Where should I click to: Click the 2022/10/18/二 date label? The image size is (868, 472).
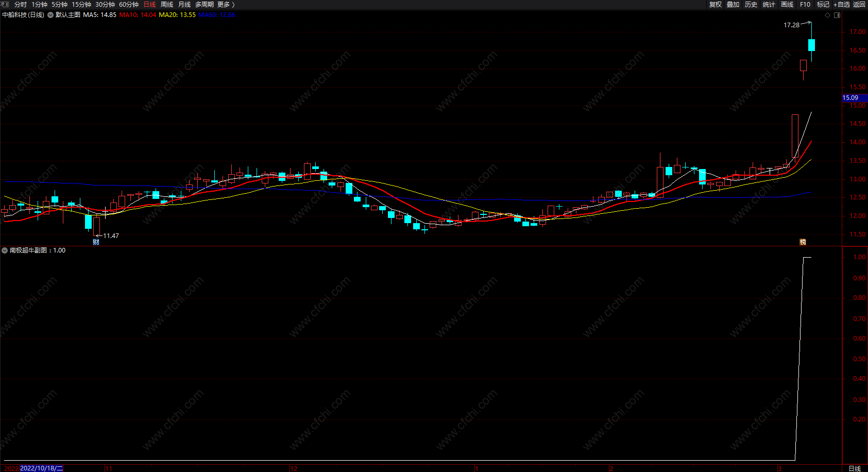[x=41, y=468]
